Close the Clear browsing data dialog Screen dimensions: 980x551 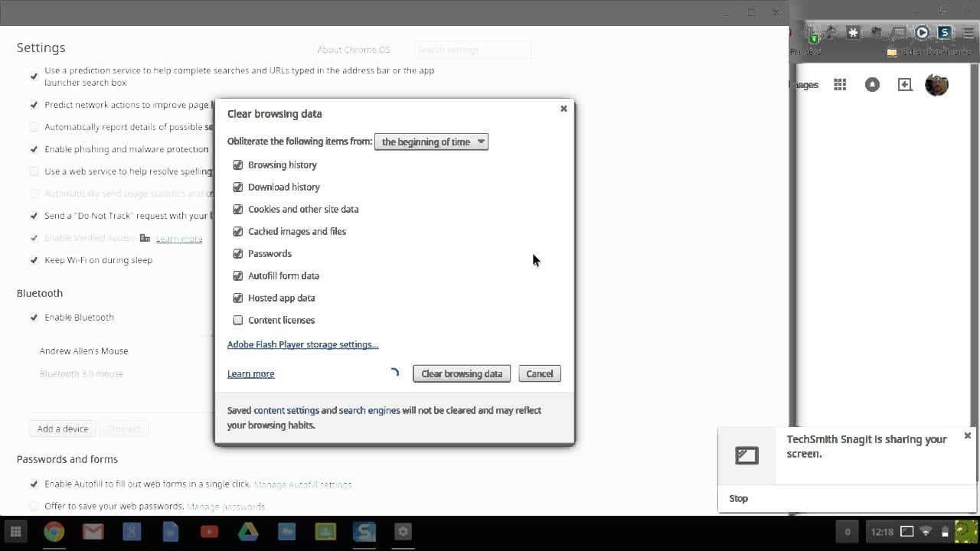[563, 109]
